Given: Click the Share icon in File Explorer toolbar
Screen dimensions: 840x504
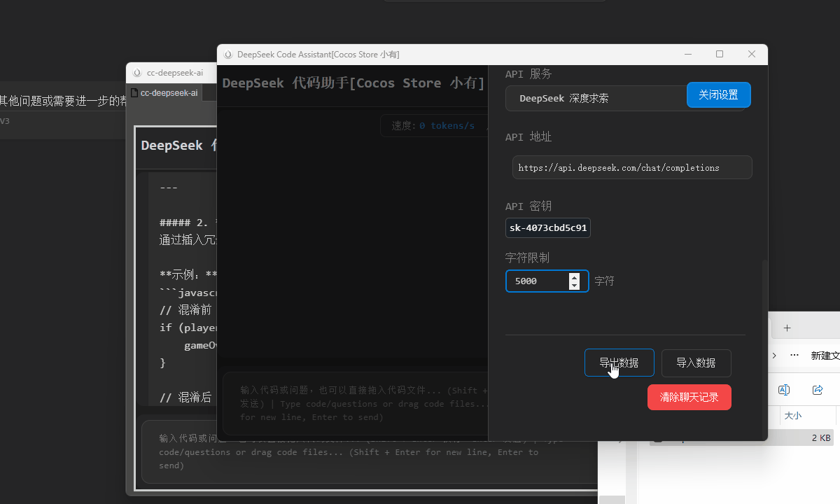Looking at the screenshot, I should (x=818, y=390).
